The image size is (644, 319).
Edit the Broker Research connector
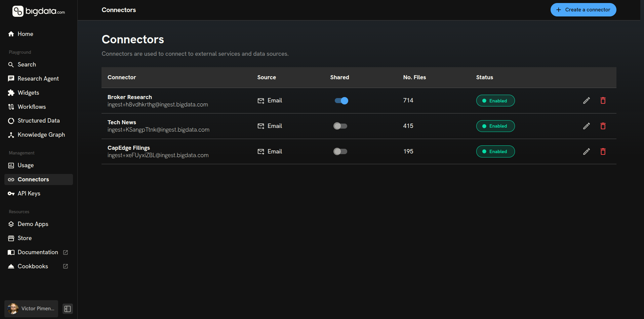(587, 100)
